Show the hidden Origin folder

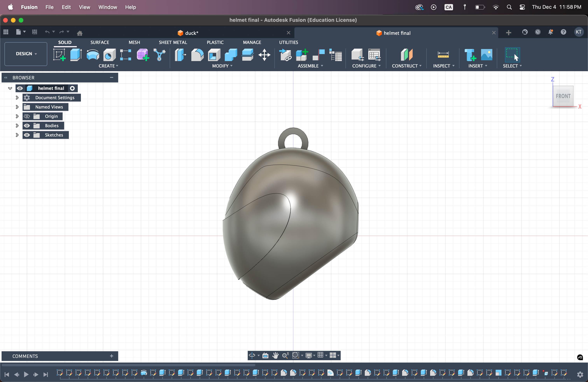coord(27,116)
